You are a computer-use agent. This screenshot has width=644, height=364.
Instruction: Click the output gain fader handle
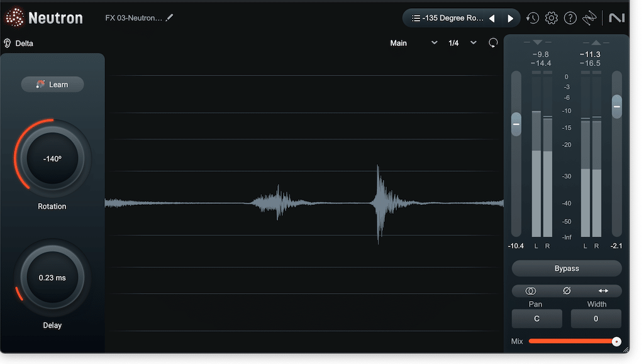point(616,107)
